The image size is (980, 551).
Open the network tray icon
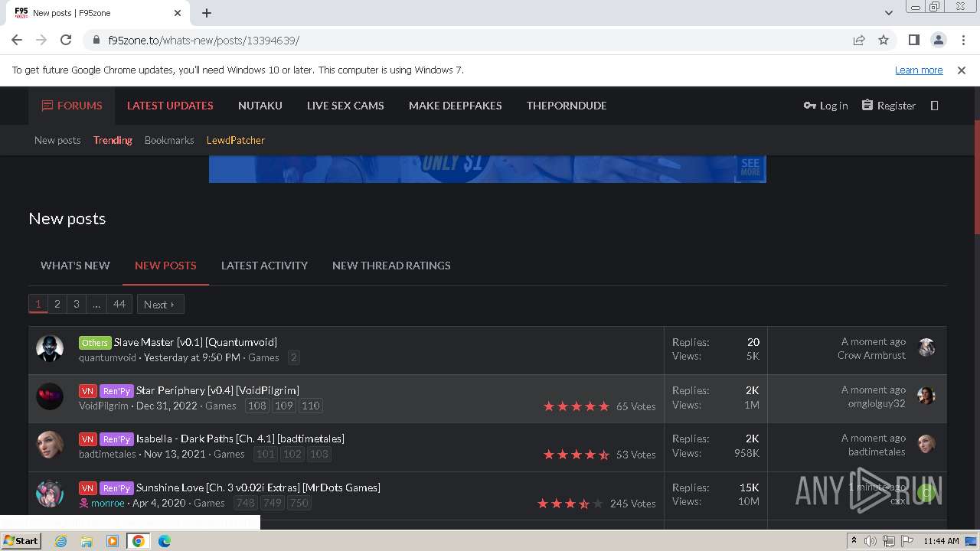coord(889,541)
